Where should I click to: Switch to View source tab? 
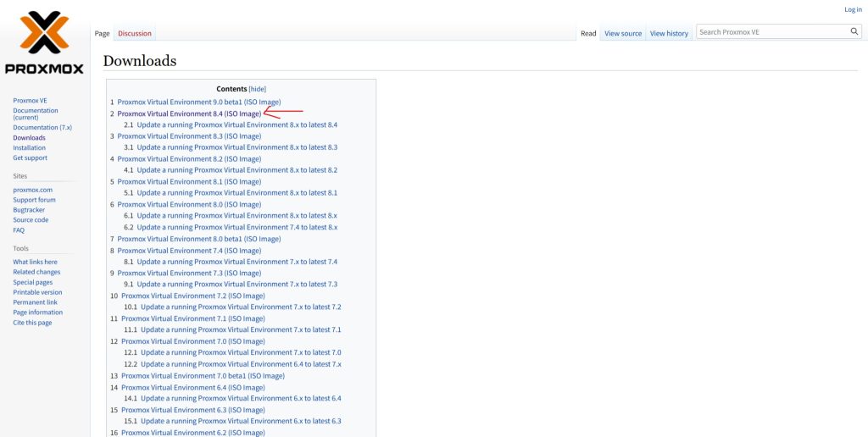point(623,34)
